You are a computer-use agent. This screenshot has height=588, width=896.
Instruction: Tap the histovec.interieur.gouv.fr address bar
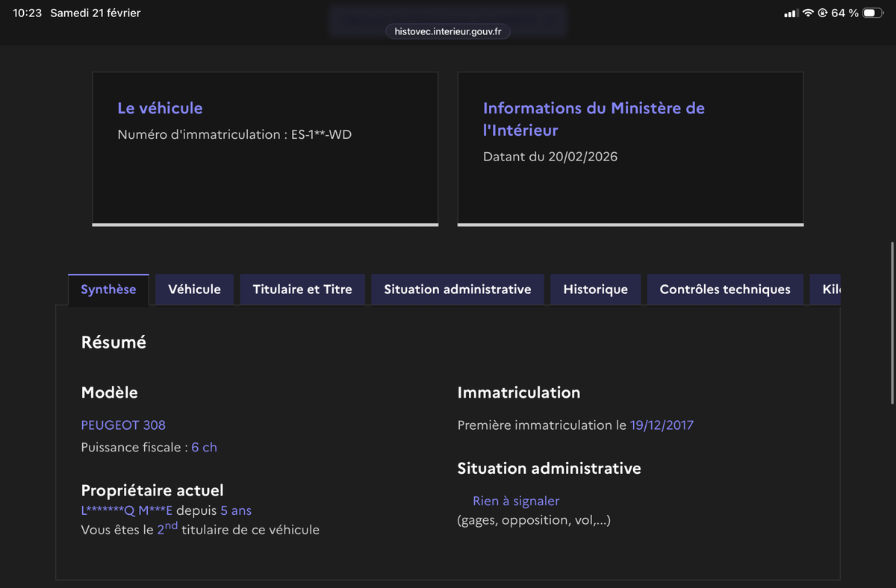pos(448,31)
